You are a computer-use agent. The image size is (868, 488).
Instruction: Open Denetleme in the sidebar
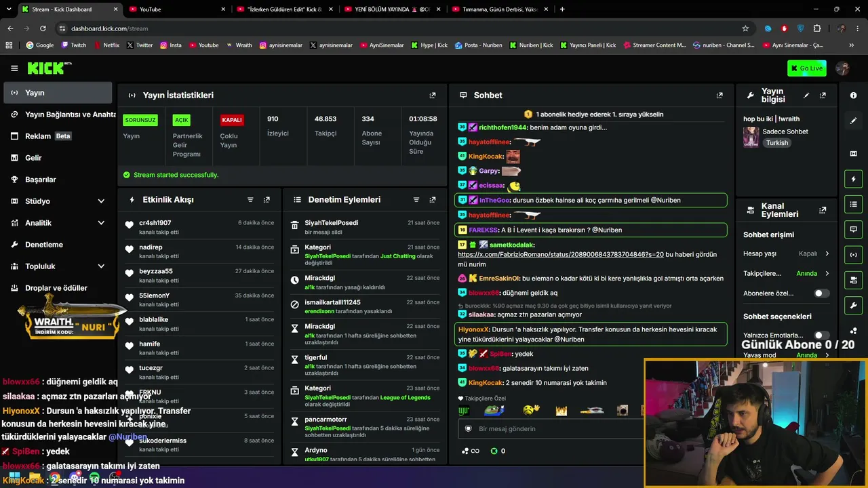(x=58, y=245)
